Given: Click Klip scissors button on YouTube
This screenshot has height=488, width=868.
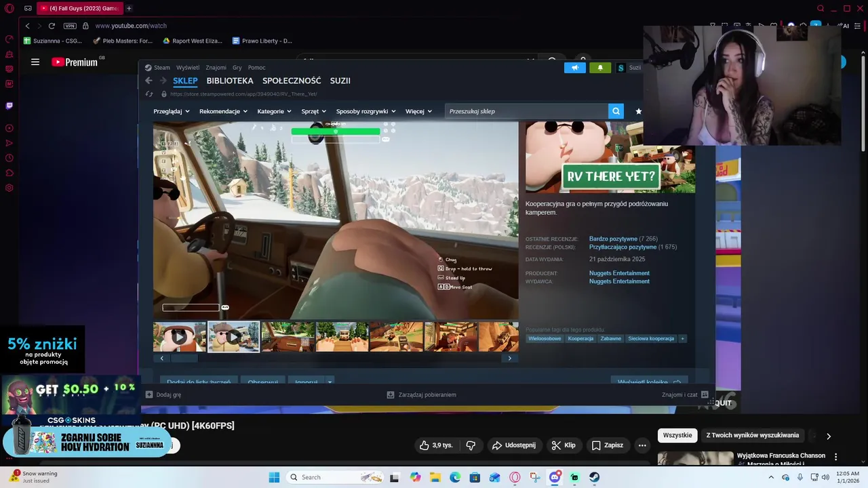Looking at the screenshot, I should [564, 445].
